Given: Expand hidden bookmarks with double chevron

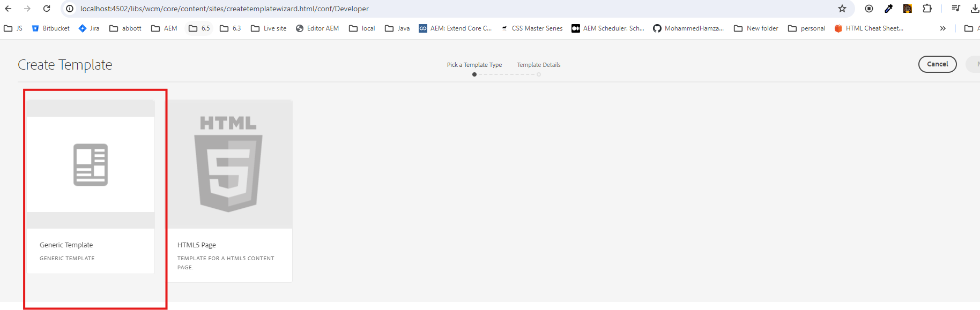Looking at the screenshot, I should [942, 28].
